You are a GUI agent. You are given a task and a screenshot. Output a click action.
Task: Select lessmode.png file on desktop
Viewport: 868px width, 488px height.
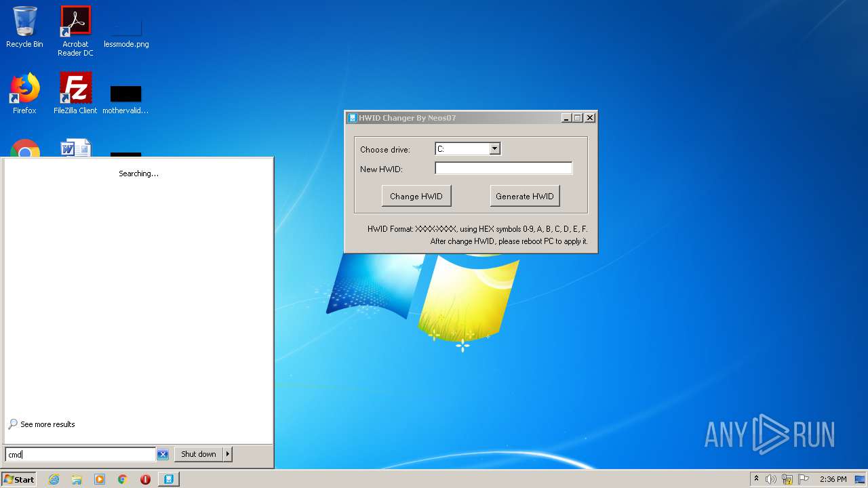click(x=126, y=30)
